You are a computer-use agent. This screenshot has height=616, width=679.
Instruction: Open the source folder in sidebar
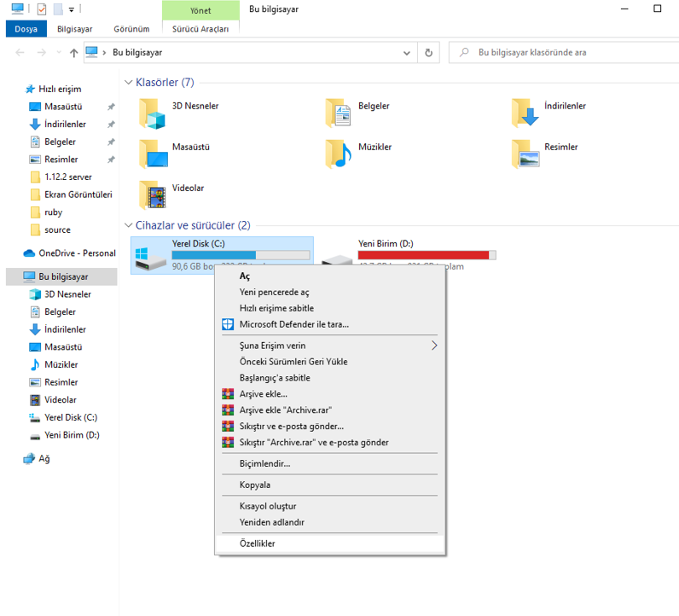tap(61, 230)
